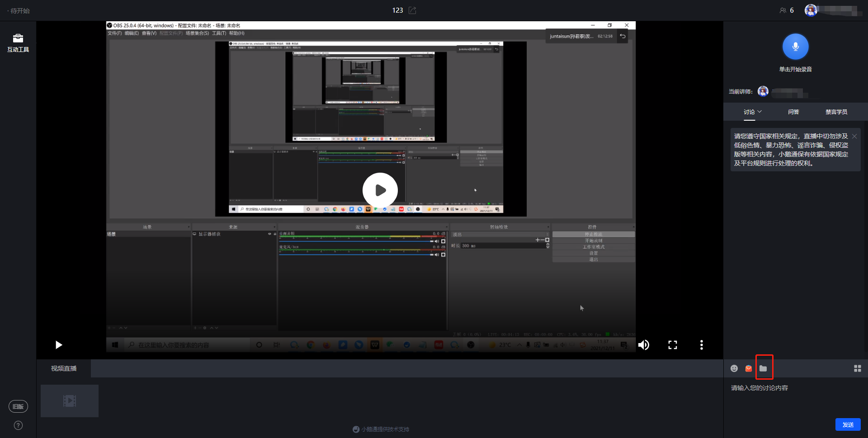Switch to the 问答 tab
The image size is (868, 438).
(x=793, y=112)
